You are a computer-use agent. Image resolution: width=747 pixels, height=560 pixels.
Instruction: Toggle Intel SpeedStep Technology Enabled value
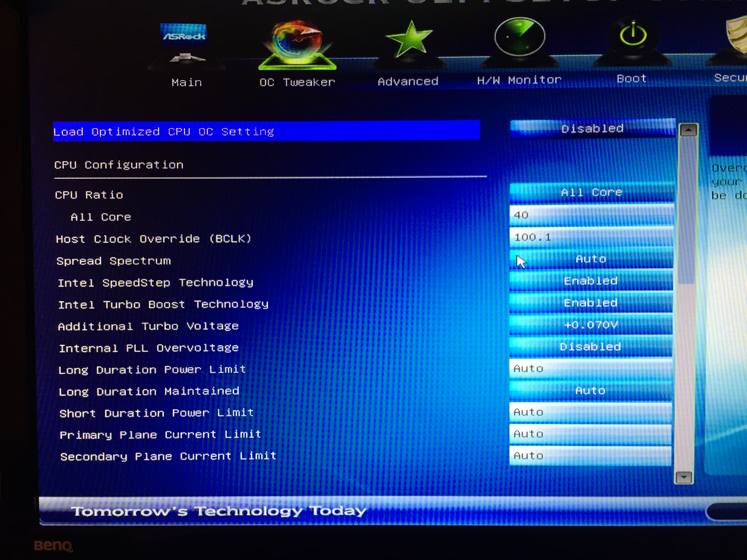[591, 281]
